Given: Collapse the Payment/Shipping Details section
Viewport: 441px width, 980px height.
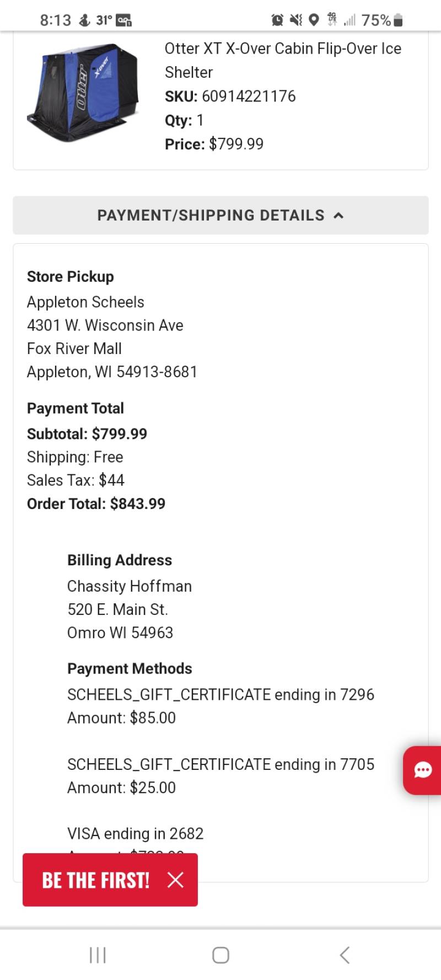Looking at the screenshot, I should point(220,215).
